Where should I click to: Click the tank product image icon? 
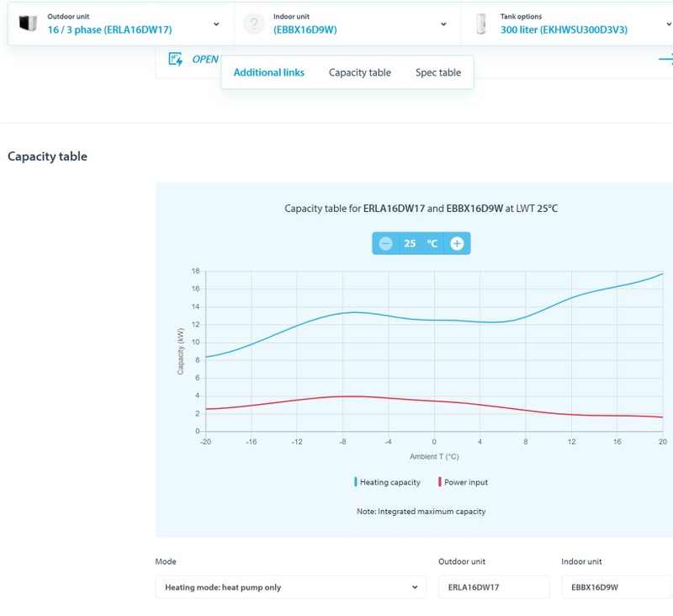pyautogui.click(x=481, y=24)
